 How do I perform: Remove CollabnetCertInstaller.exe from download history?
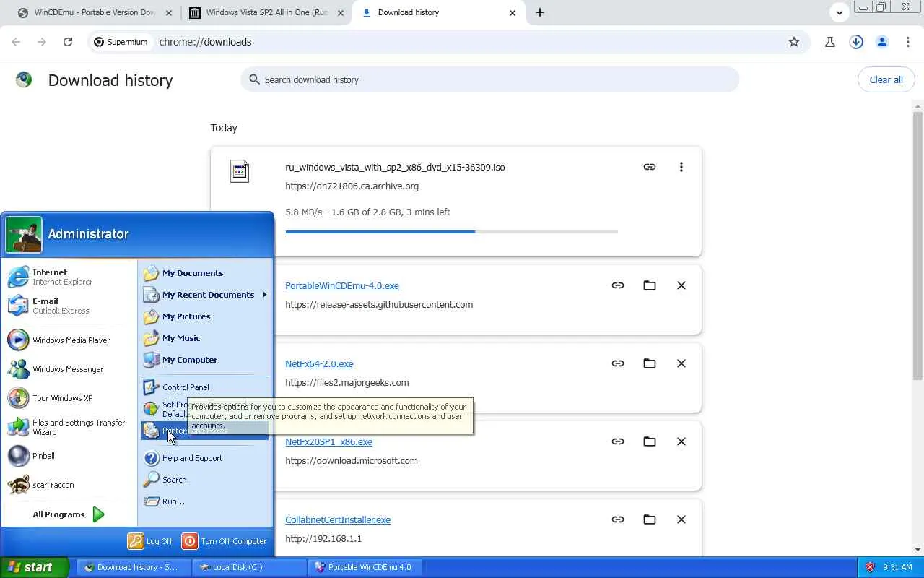681,519
